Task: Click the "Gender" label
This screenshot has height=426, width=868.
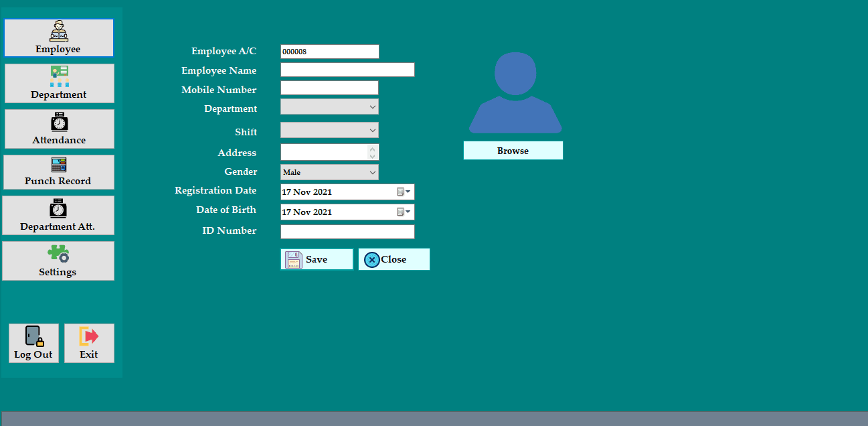Action: 240,172
